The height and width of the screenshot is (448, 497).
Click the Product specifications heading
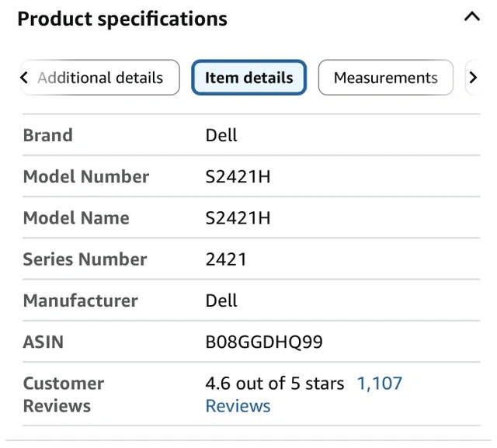(x=123, y=19)
